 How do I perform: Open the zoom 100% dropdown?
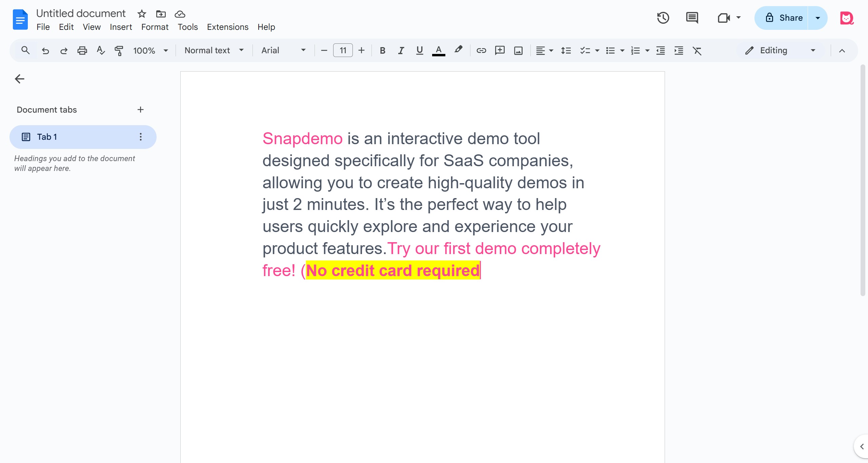151,51
